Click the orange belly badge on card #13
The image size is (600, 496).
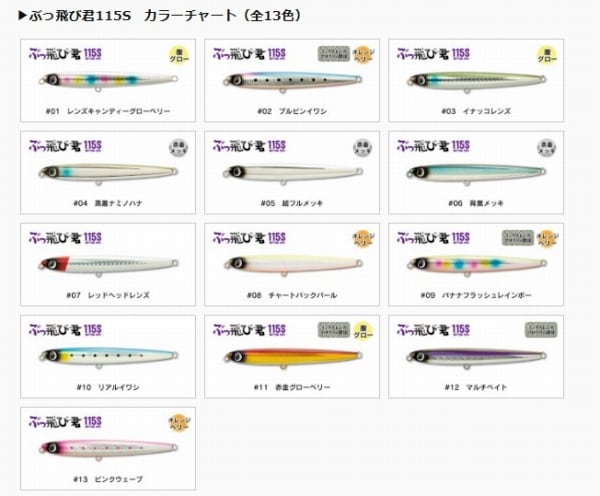tap(179, 423)
